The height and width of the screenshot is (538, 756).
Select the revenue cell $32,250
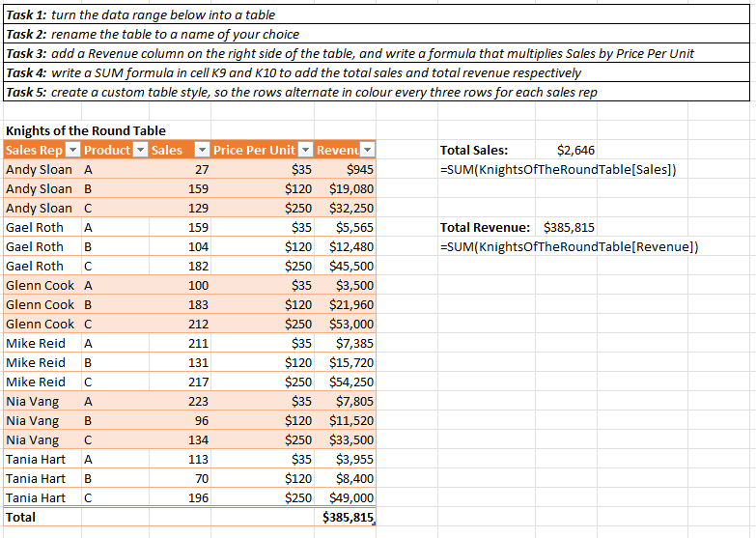(345, 208)
